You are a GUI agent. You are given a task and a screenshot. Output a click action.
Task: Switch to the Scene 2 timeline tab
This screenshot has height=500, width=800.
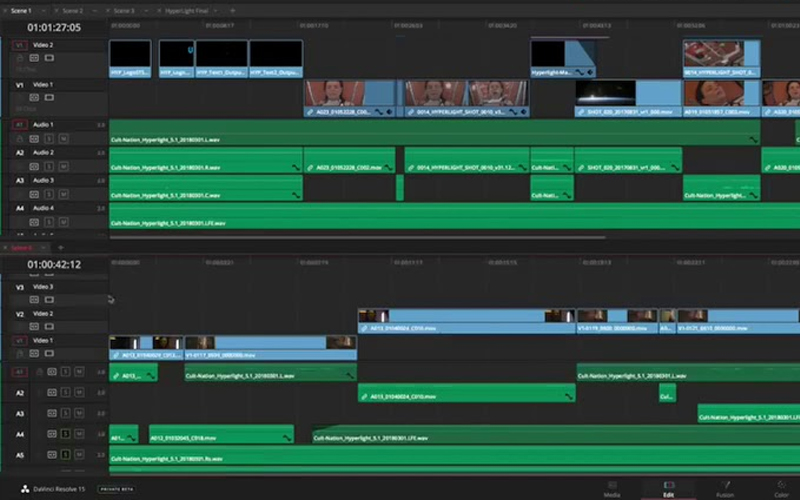72,10
